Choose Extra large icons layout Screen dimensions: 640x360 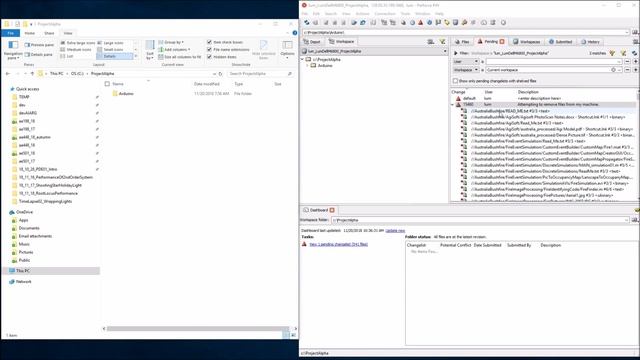coord(78,43)
